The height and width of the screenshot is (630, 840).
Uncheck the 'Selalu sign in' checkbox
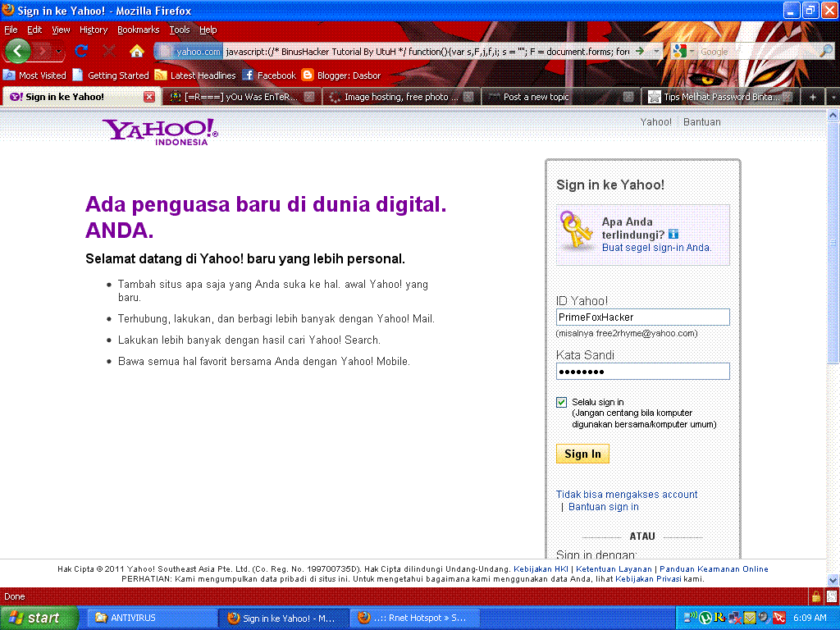pos(561,402)
